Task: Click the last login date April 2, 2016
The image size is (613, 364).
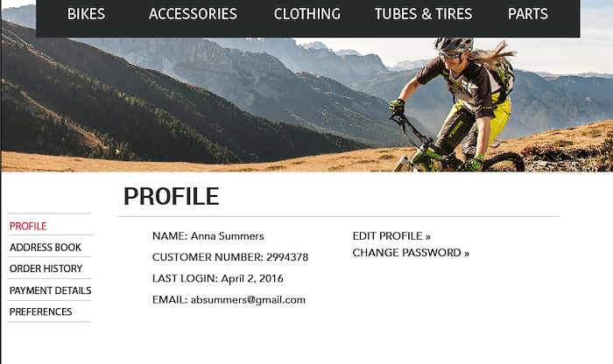Action: (x=252, y=278)
